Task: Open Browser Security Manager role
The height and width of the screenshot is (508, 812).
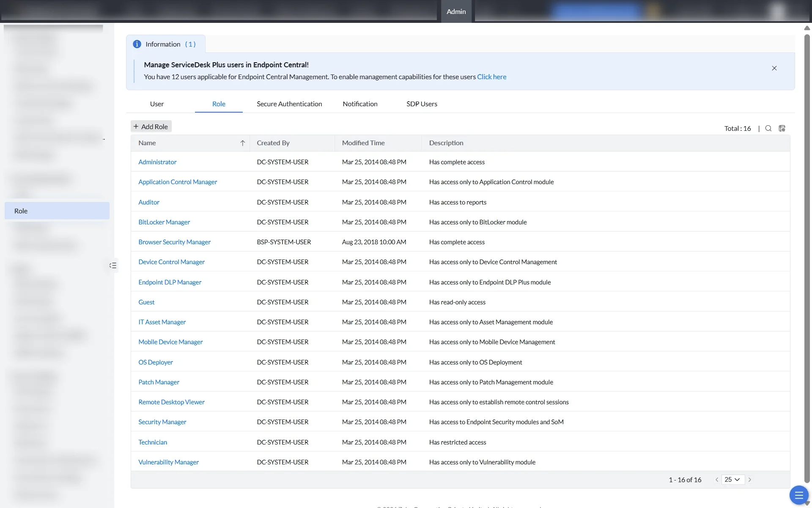Action: click(x=174, y=242)
